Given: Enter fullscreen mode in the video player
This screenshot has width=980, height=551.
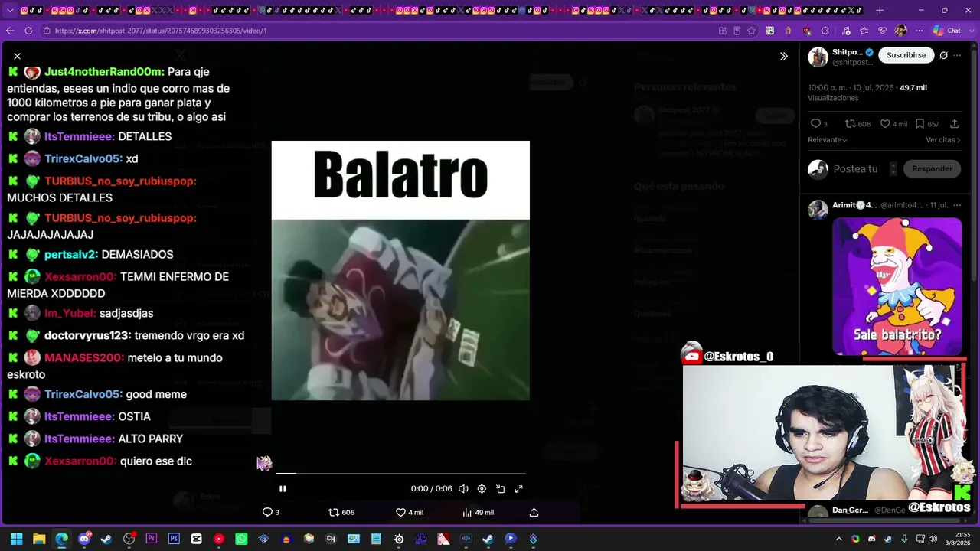Looking at the screenshot, I should tap(518, 489).
